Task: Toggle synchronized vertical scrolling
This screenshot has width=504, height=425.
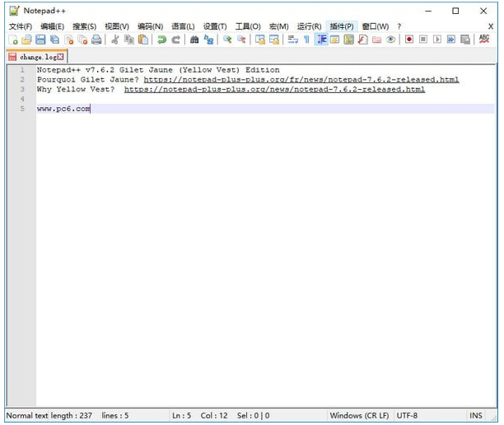Action: [x=259, y=40]
